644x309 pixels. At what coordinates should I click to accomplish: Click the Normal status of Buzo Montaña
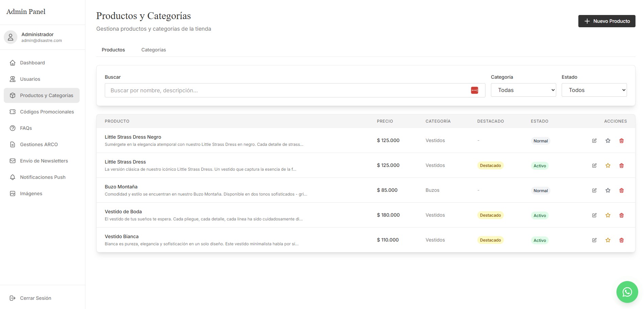click(541, 190)
